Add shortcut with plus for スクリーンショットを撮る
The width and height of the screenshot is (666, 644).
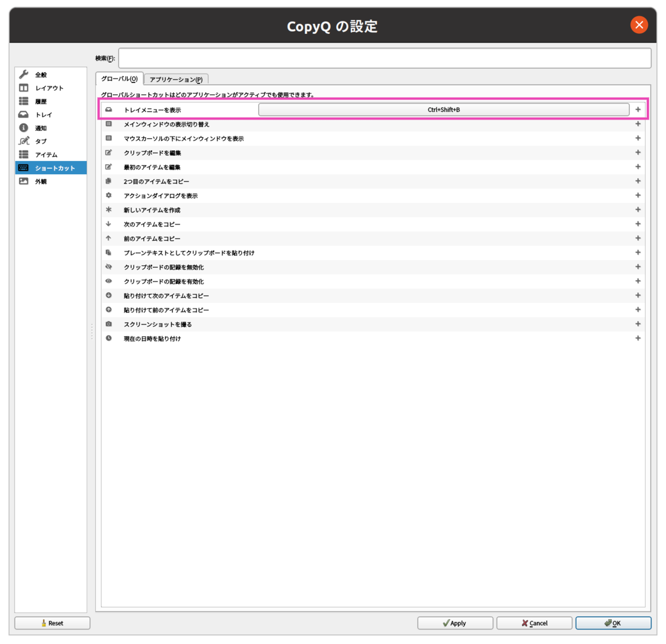[x=638, y=324]
